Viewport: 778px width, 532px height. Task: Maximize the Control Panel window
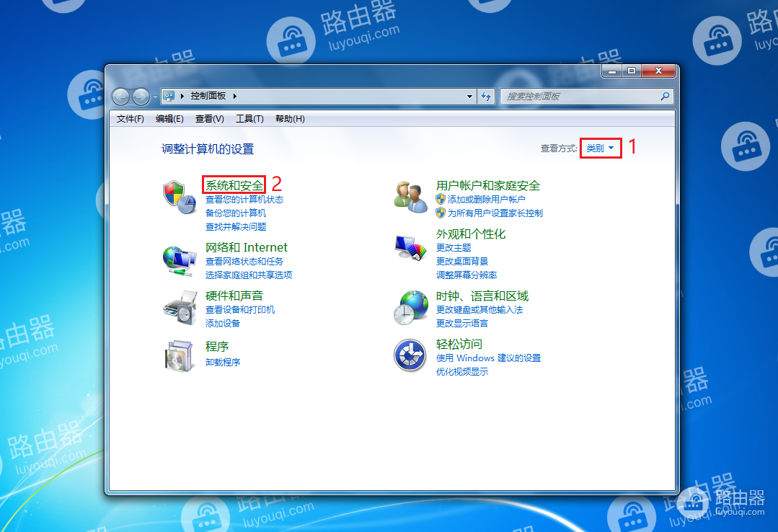(x=631, y=71)
